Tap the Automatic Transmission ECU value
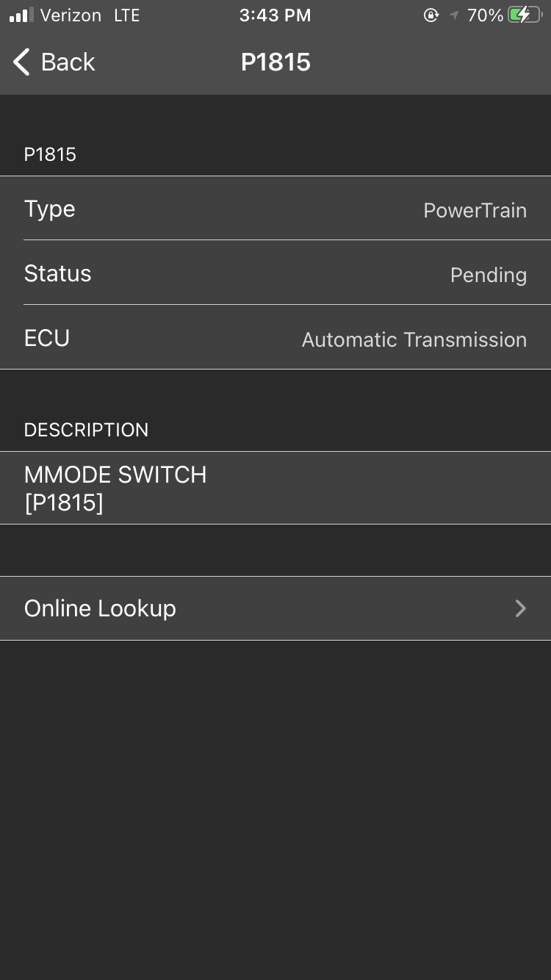 pyautogui.click(x=414, y=340)
